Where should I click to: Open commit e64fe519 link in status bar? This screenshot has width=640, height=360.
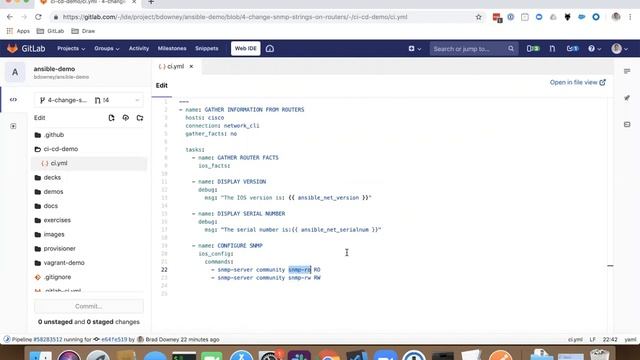pos(114,339)
